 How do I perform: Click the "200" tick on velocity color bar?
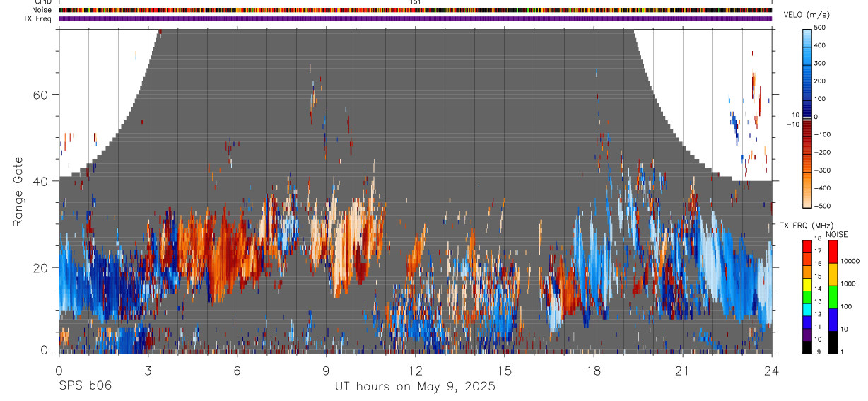pyautogui.click(x=821, y=81)
